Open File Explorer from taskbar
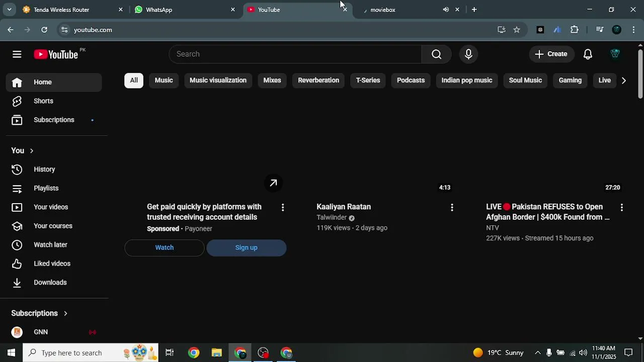Image resolution: width=644 pixels, height=362 pixels. [217, 352]
